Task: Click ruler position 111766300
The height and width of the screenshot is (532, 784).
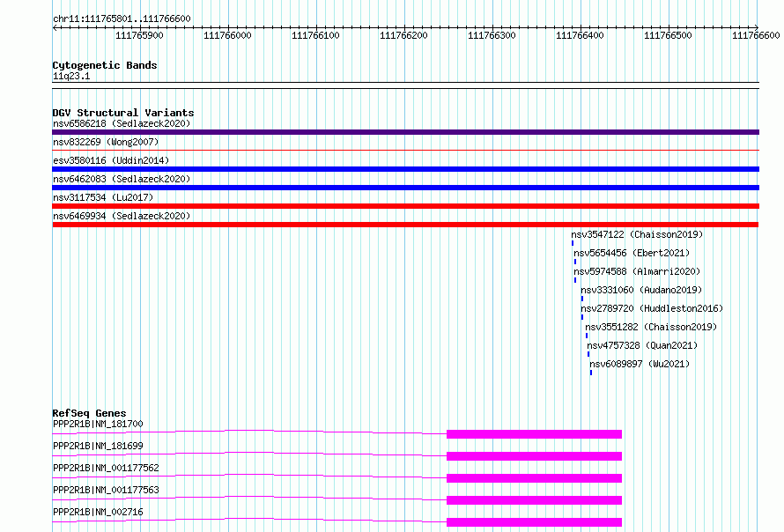Action: tap(492, 35)
